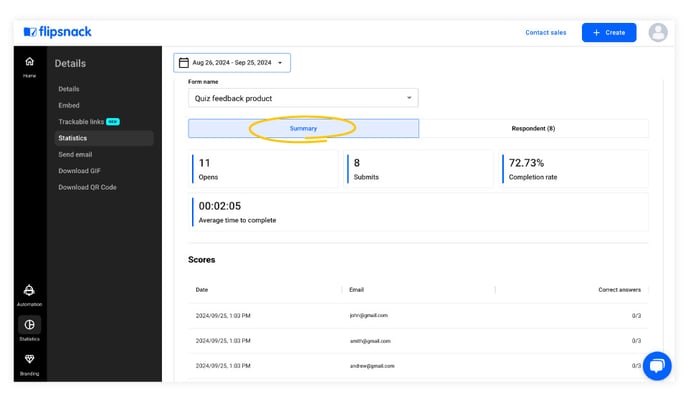Open the Contact sales link

click(545, 32)
